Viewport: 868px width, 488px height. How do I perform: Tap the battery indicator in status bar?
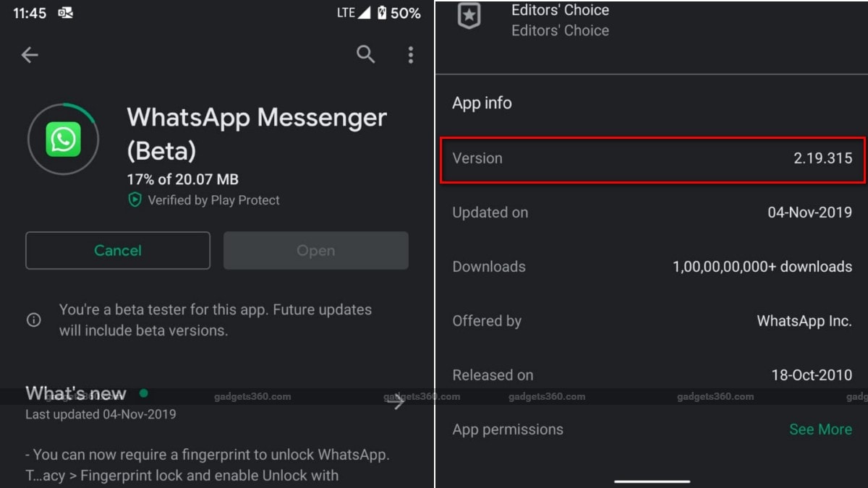point(382,13)
